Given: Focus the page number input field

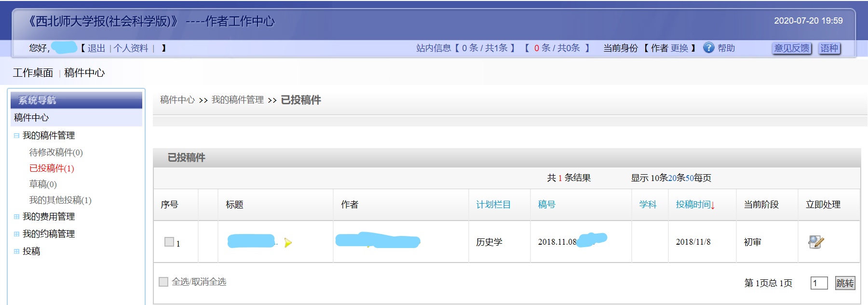Looking at the screenshot, I should 819,283.
